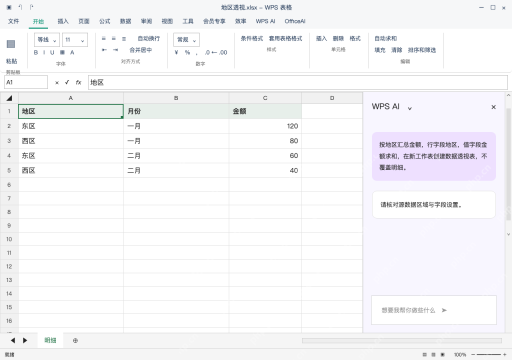Switch to normal view in status bar

424,355
